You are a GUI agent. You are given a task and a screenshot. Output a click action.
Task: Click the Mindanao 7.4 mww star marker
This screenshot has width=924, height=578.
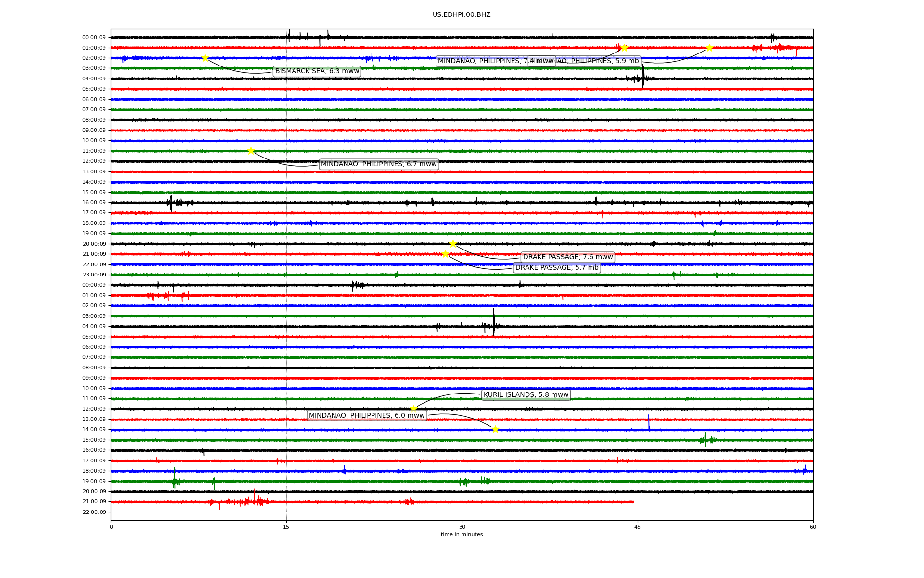point(624,48)
